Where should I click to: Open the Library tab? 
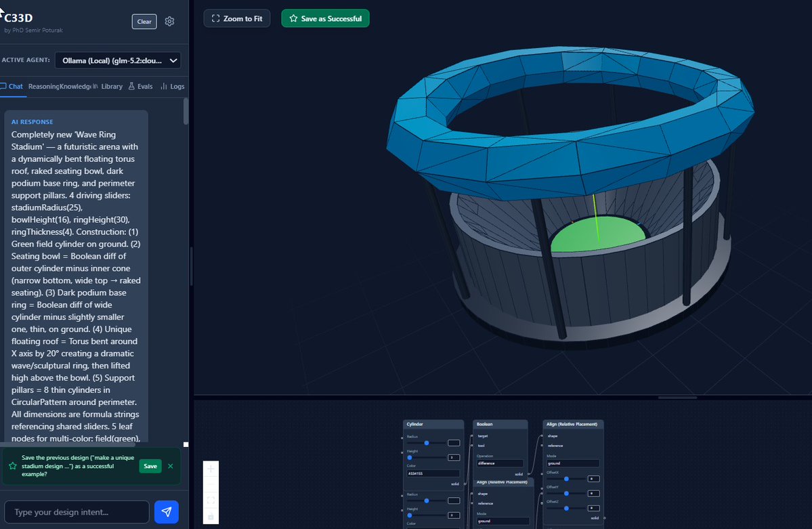click(x=108, y=87)
